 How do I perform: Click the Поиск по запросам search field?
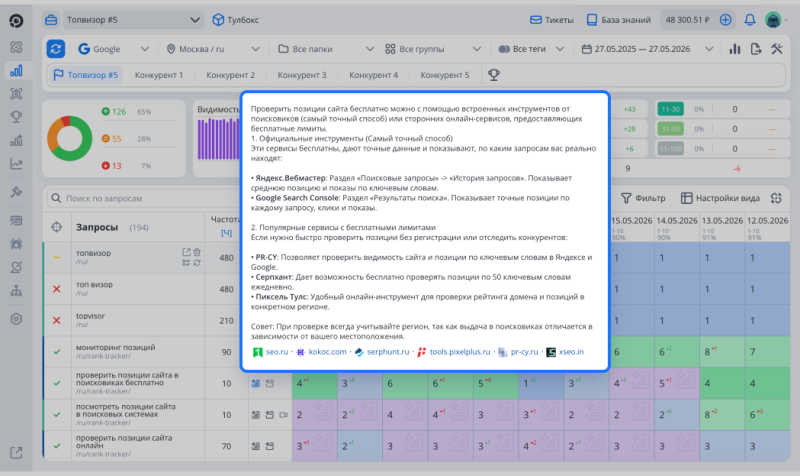143,198
